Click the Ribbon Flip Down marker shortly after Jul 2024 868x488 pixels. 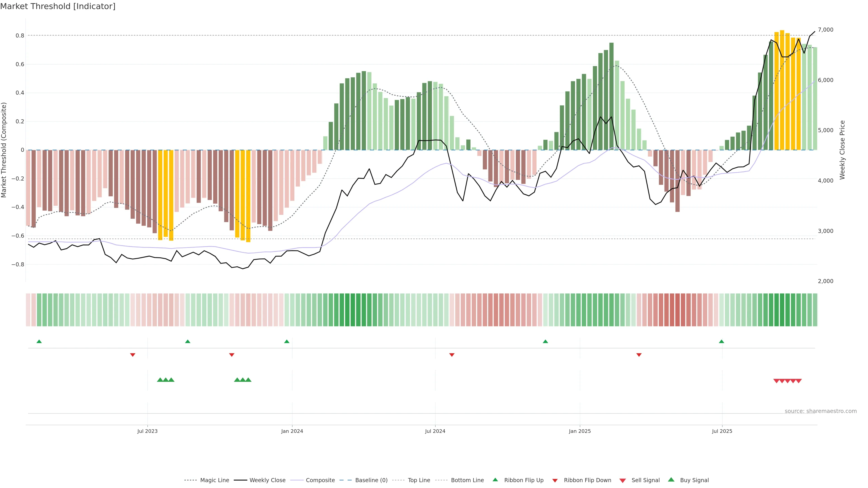(x=452, y=355)
